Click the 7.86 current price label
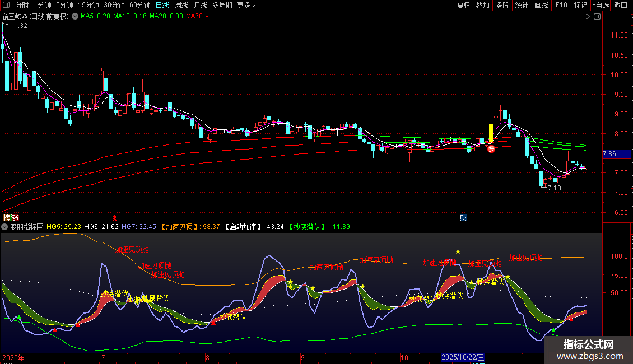The height and width of the screenshot is (364, 633). pyautogui.click(x=609, y=153)
